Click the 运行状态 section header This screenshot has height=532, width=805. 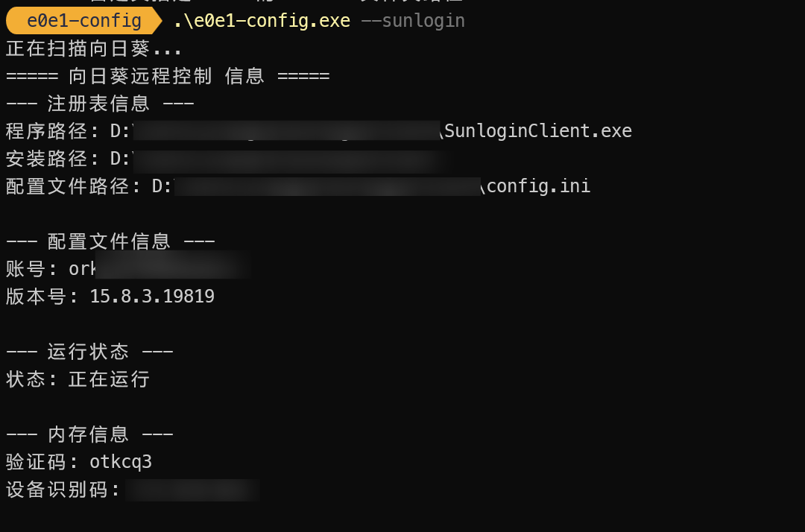(x=89, y=352)
